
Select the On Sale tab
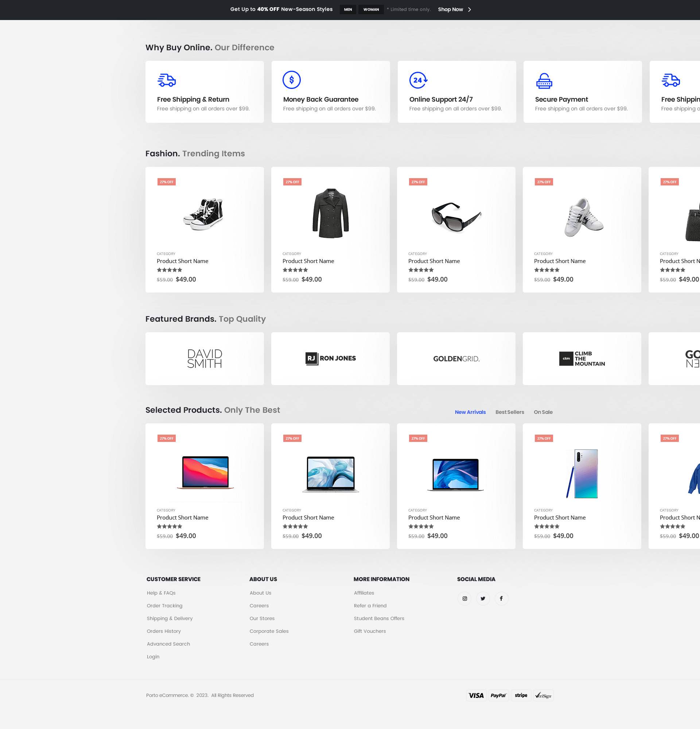pos(543,412)
